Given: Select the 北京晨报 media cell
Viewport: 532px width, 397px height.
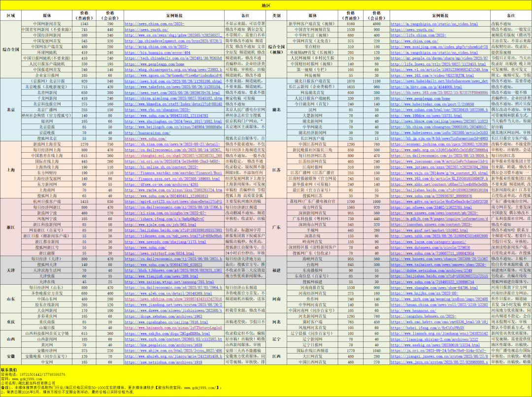Looking at the screenshot, I should tap(47, 127).
